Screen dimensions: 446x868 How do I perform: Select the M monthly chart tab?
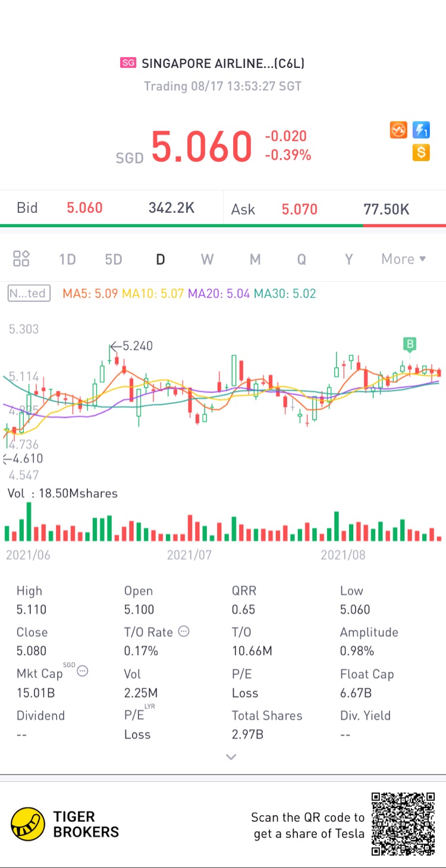255,259
